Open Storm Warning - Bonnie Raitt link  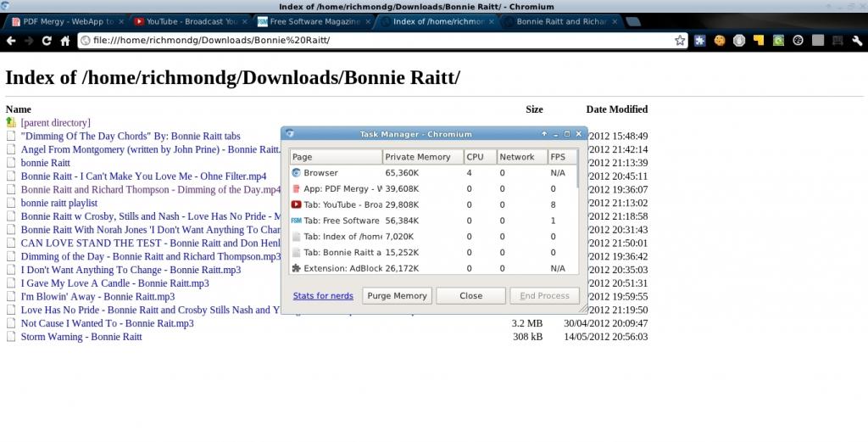click(81, 336)
